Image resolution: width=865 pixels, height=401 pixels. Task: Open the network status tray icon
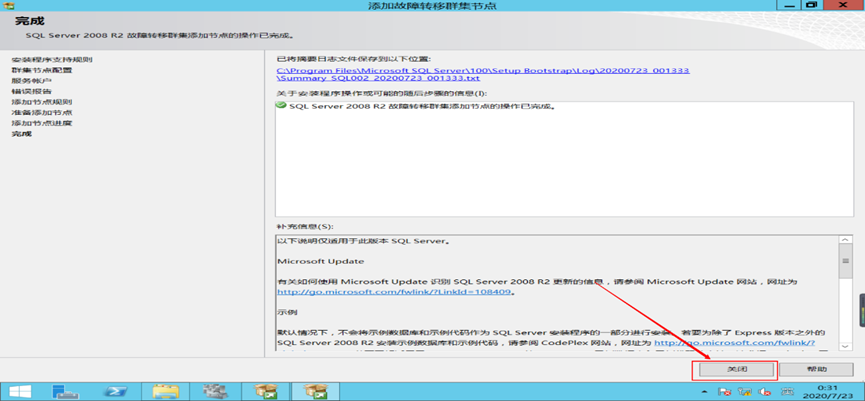(745, 392)
